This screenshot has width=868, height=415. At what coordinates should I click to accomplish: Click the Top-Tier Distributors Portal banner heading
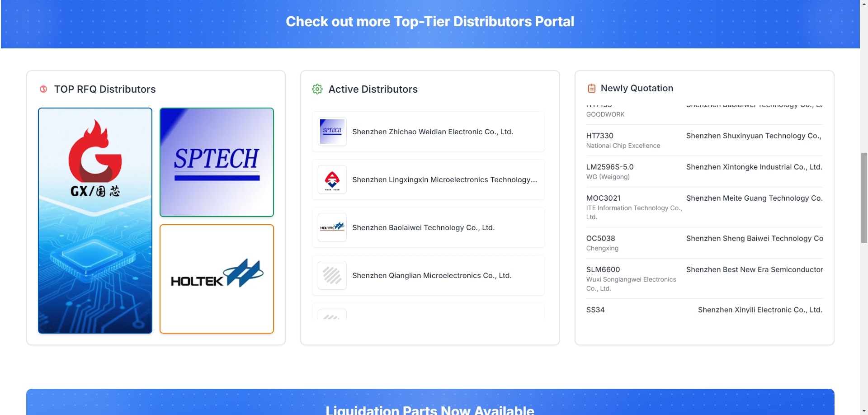point(430,21)
